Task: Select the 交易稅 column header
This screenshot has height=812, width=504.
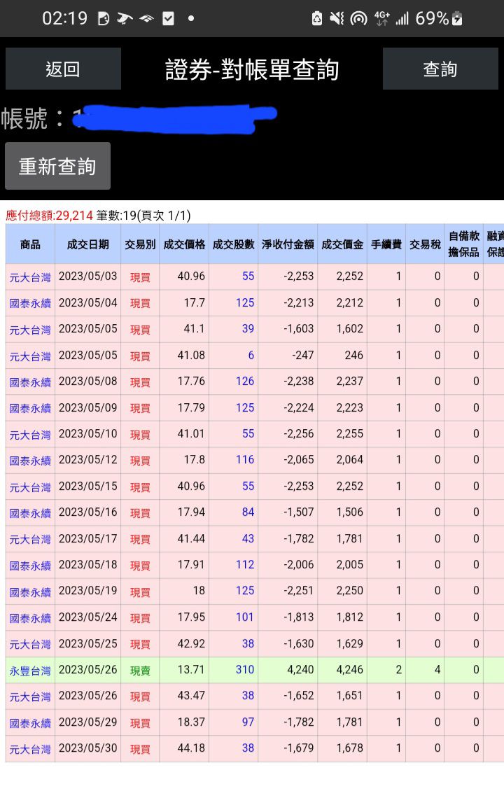Action: 425,244
